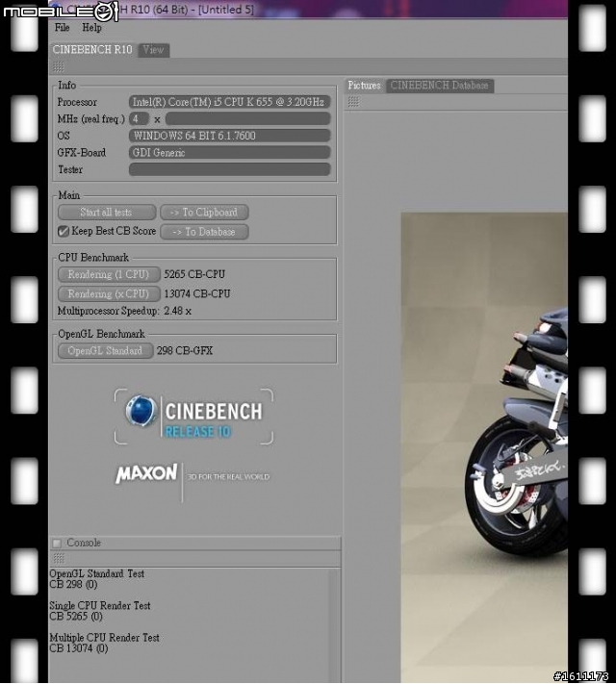
Task: Run the OpenGL Standard benchmark
Action: pos(105,351)
